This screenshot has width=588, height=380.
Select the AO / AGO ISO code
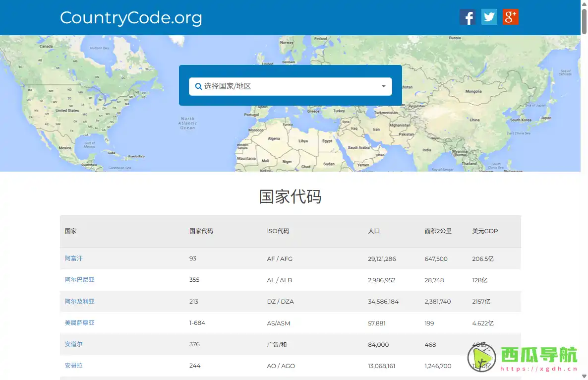point(281,366)
